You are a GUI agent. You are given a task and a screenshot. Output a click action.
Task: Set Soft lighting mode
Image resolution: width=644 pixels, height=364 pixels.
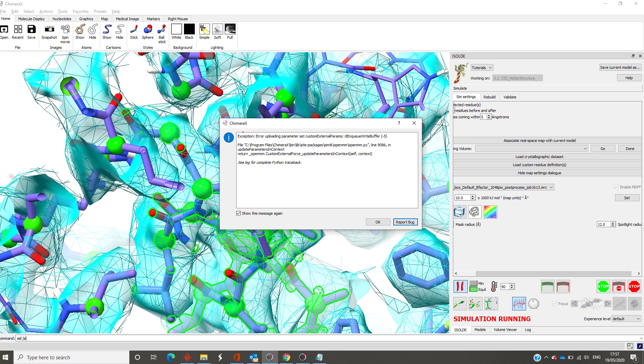[217, 30]
